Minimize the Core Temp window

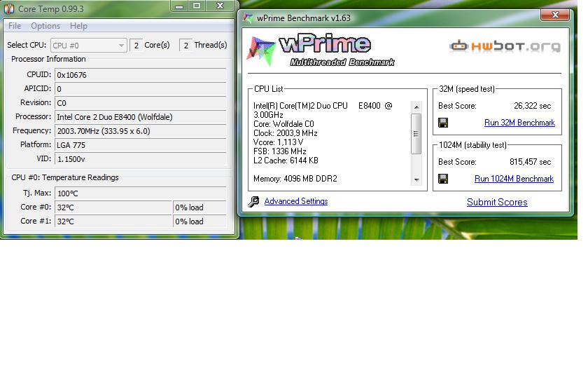178,6
